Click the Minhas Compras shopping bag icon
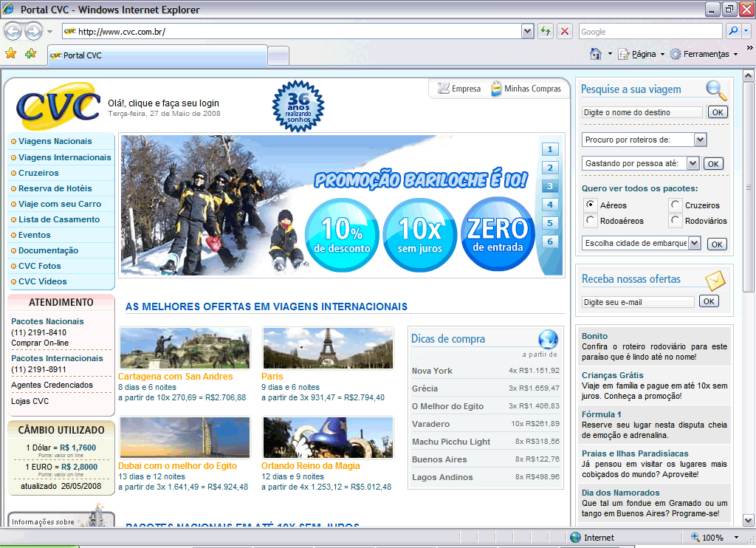The width and height of the screenshot is (756, 548). [x=496, y=89]
